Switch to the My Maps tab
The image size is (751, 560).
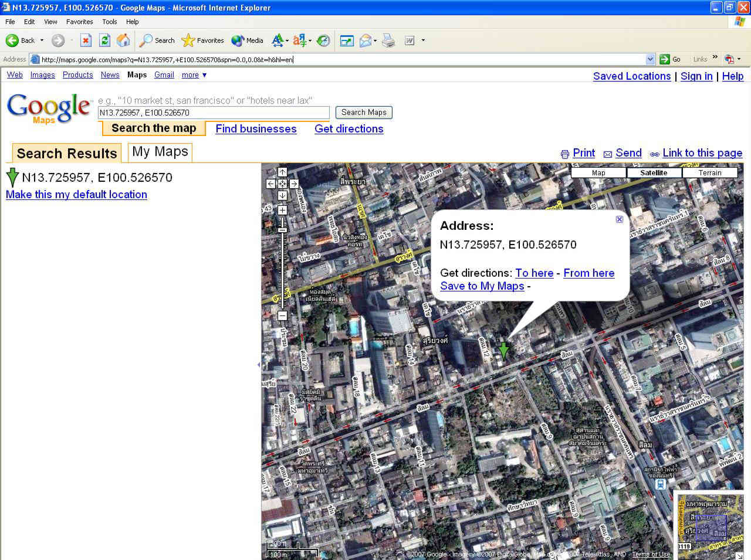[160, 152]
